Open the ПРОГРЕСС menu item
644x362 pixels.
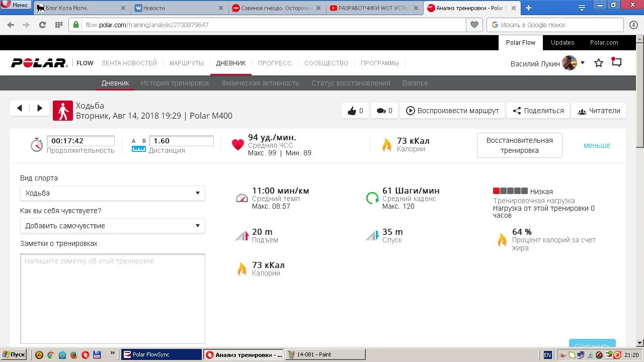point(275,63)
